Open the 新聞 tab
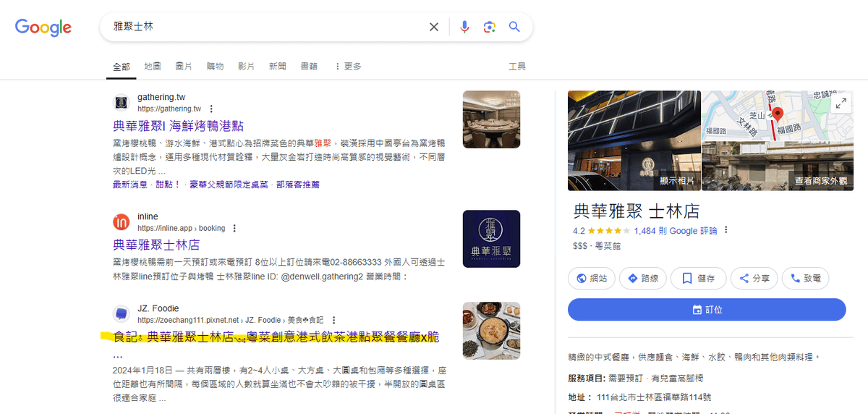This screenshot has width=868, height=414. [x=278, y=67]
